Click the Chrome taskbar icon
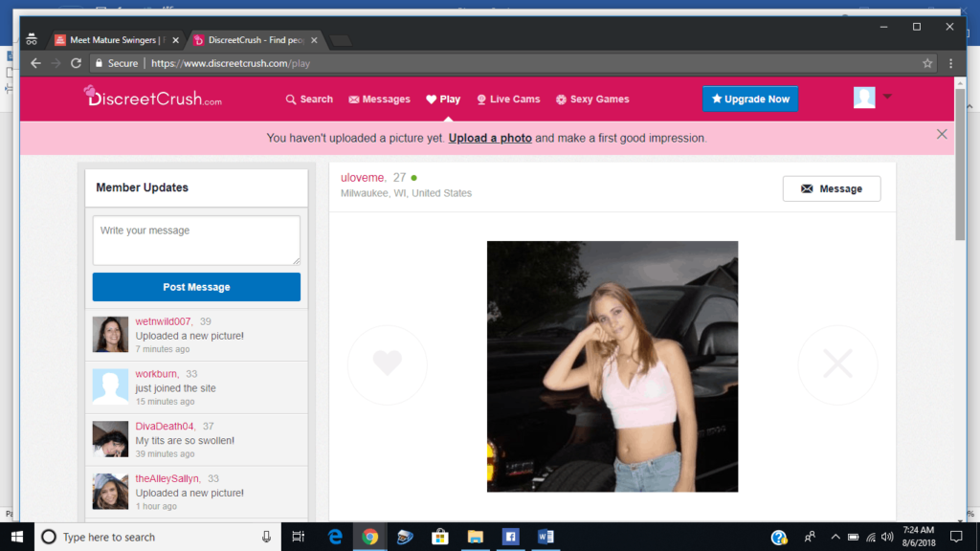The height and width of the screenshot is (551, 980). tap(370, 537)
